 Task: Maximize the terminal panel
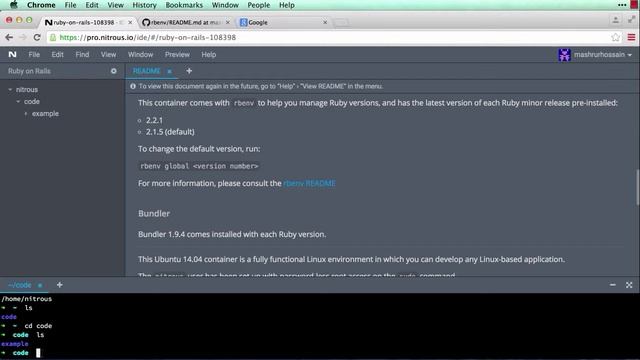click(629, 285)
